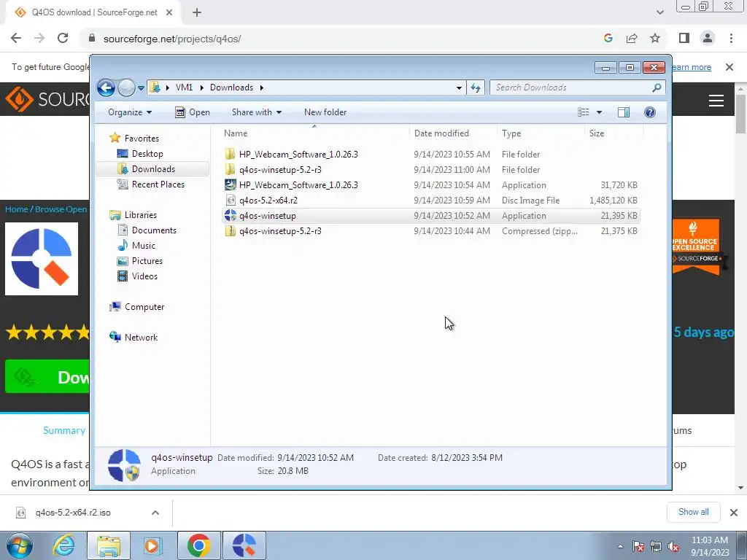Screen dimensions: 747x560
Task: Open Chrome three-dot menu
Action: 731,38
